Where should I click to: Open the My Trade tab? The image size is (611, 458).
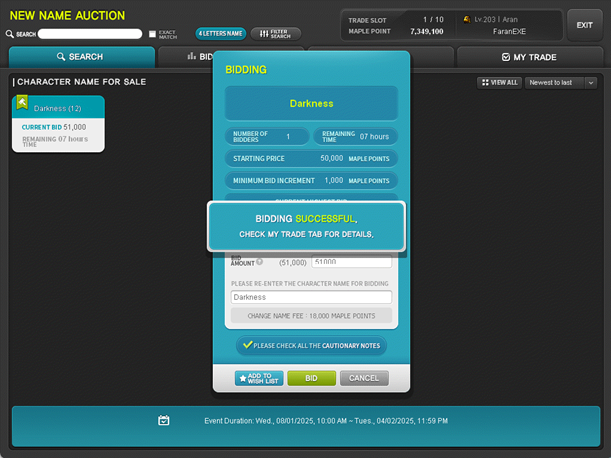(530, 57)
